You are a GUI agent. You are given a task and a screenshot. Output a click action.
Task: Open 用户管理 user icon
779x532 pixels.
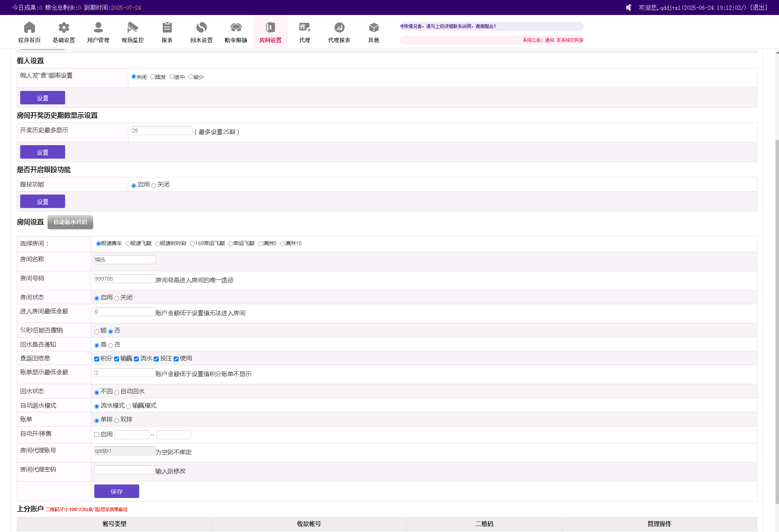point(98,28)
